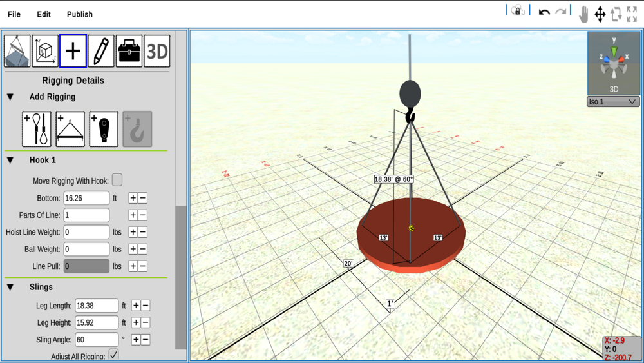644x363 pixels.
Task: Click the greyed-out add hook icon
Action: [137, 129]
